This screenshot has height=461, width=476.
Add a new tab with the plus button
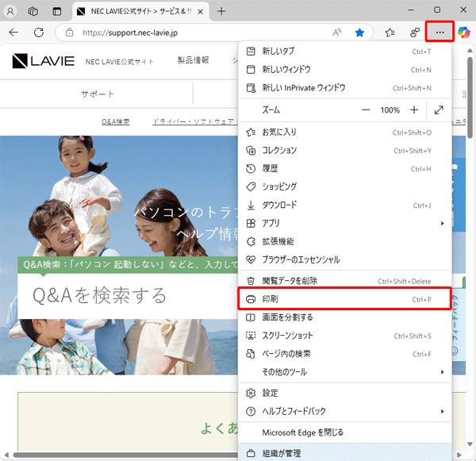pyautogui.click(x=221, y=12)
